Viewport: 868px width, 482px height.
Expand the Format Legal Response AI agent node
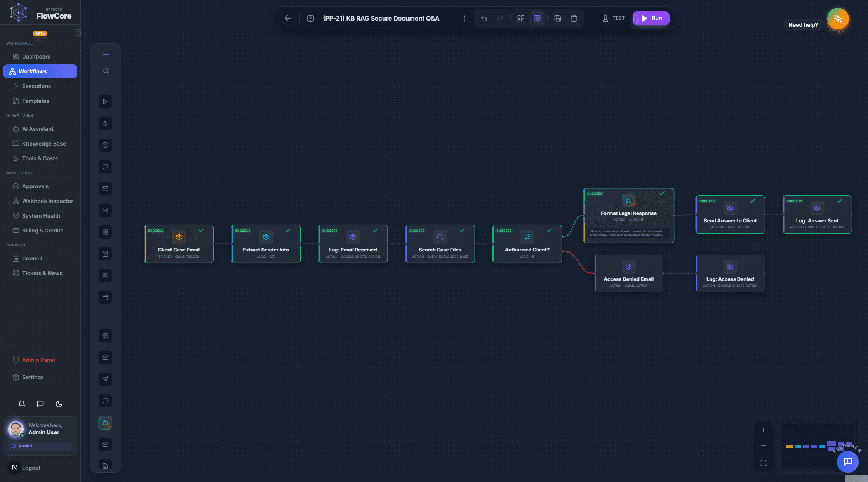[628, 215]
